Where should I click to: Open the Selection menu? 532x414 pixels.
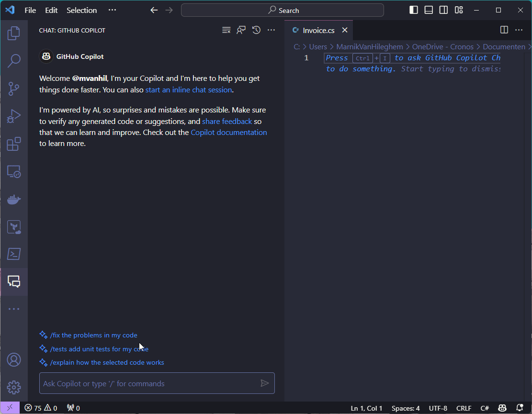pos(81,11)
